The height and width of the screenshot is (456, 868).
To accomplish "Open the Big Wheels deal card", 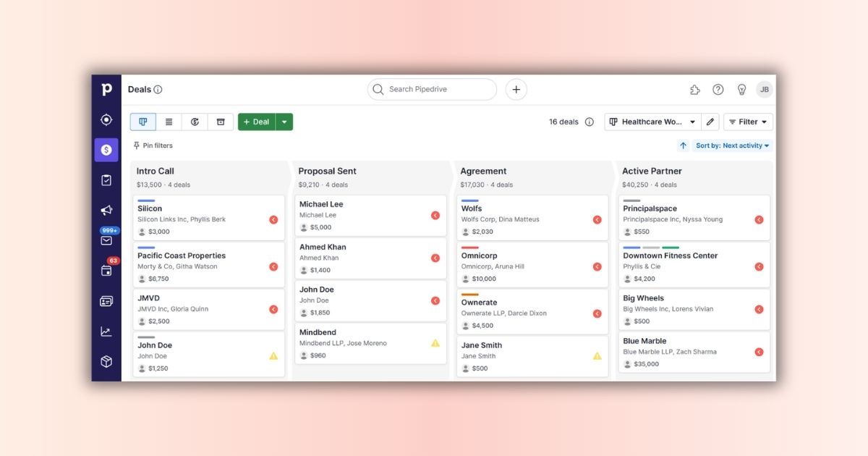I will pyautogui.click(x=694, y=309).
